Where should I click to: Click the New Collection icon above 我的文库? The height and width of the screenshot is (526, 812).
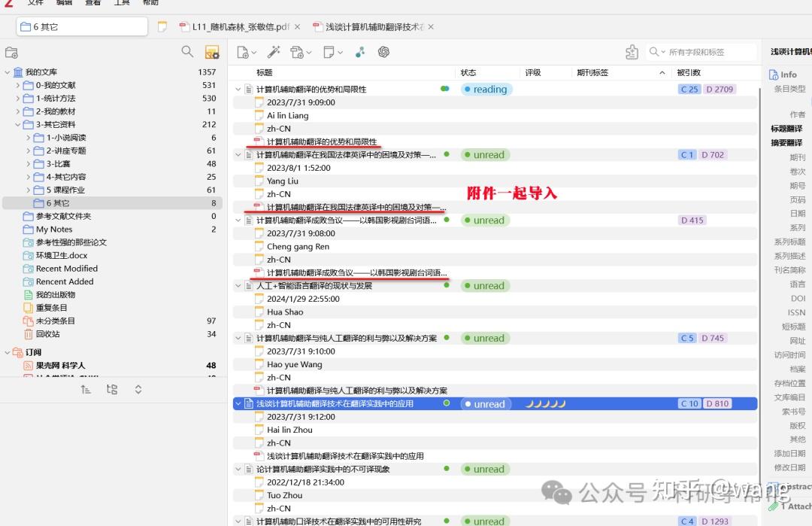click(11, 52)
